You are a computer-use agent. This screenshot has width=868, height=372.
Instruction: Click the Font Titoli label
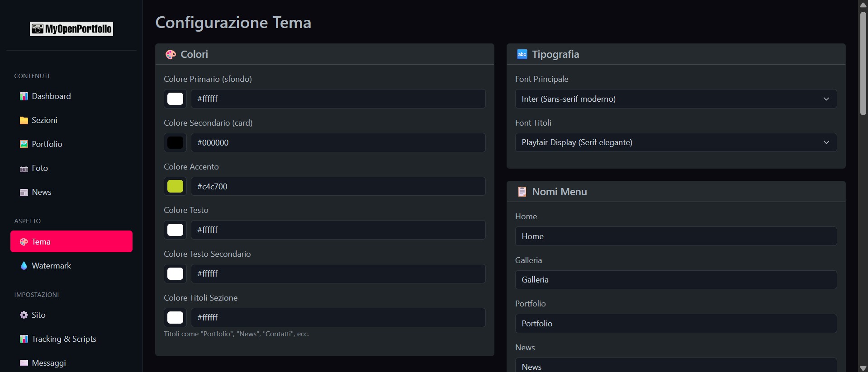533,123
